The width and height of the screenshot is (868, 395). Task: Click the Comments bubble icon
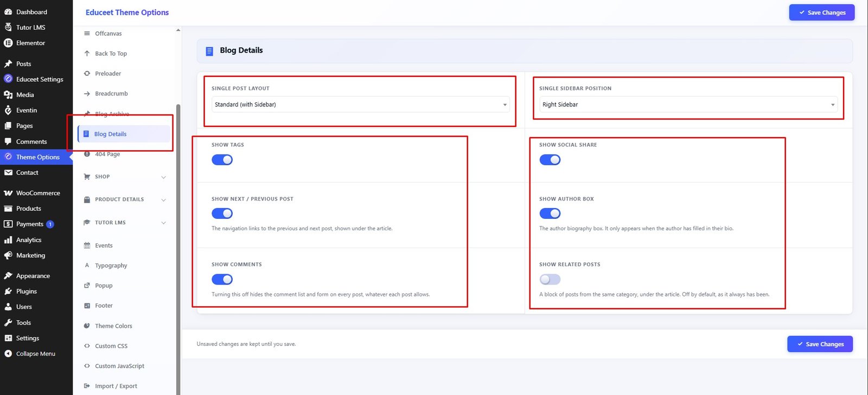[x=8, y=141]
